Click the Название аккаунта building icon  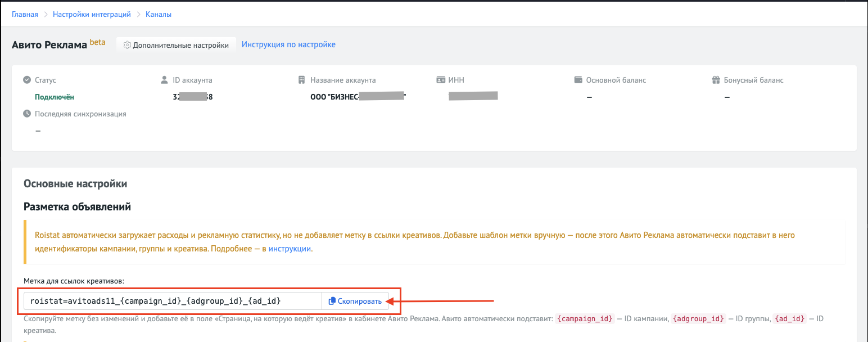click(302, 80)
